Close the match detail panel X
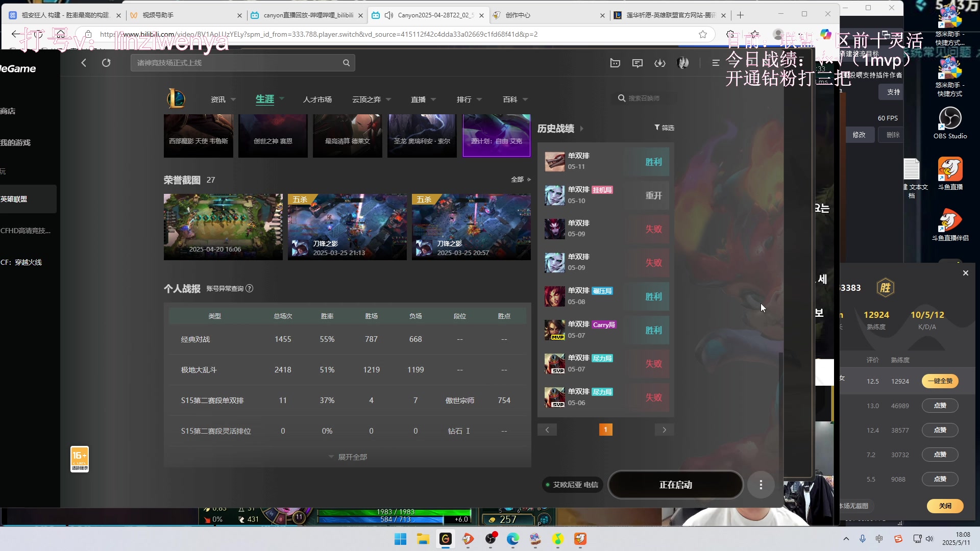This screenshot has height=551, width=980. click(965, 273)
